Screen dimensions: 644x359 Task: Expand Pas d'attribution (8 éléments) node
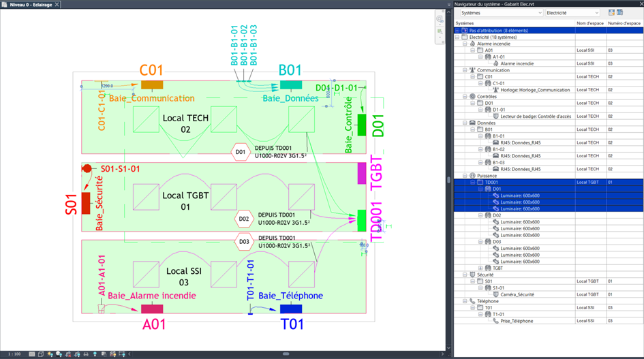tap(457, 31)
